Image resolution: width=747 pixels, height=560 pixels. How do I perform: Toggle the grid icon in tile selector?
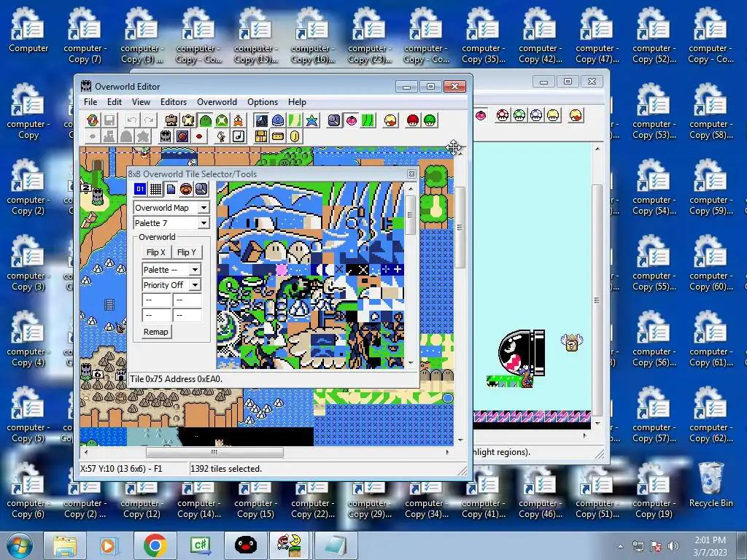(155, 189)
